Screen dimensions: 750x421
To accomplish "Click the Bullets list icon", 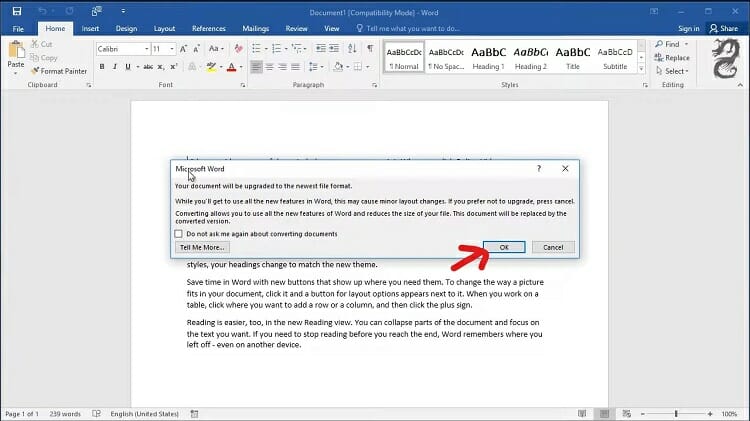I will click(256, 48).
